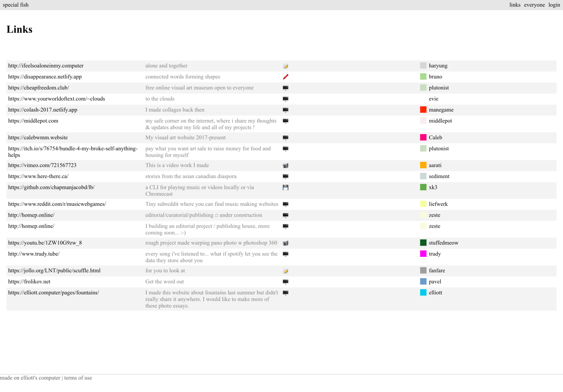This screenshot has width=563, height=392.
Task: Go to the everyone page in header
Action: tap(534, 5)
